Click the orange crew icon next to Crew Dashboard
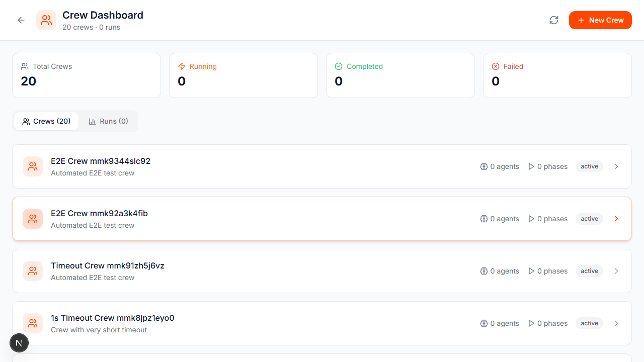644x362 pixels. (46, 20)
